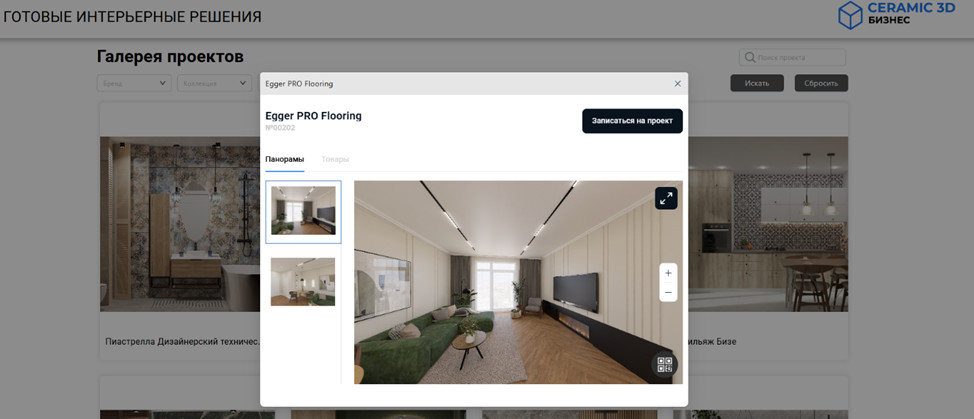The width and height of the screenshot is (974, 419).
Task: Open the kitchen project card image
Action: pos(768,224)
